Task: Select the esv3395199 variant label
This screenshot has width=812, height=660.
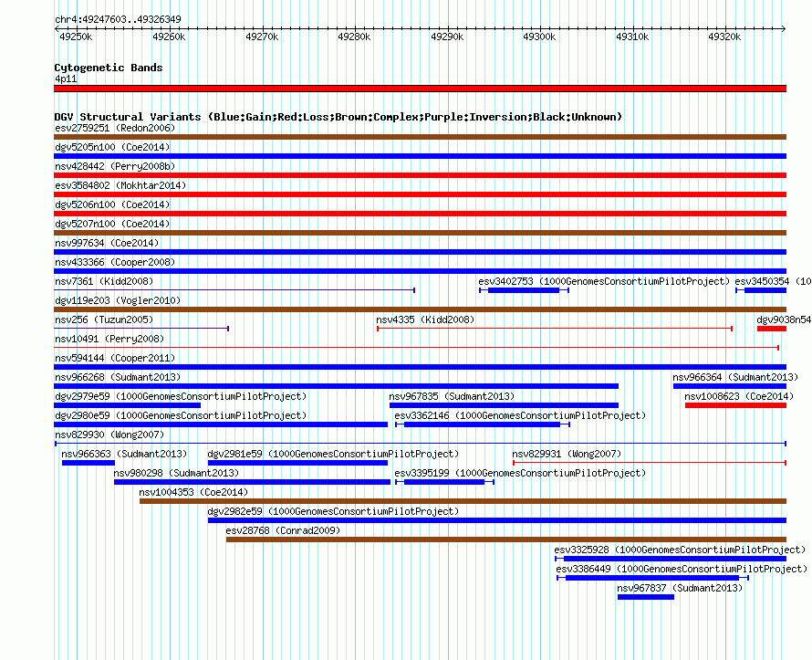Action: [x=520, y=473]
